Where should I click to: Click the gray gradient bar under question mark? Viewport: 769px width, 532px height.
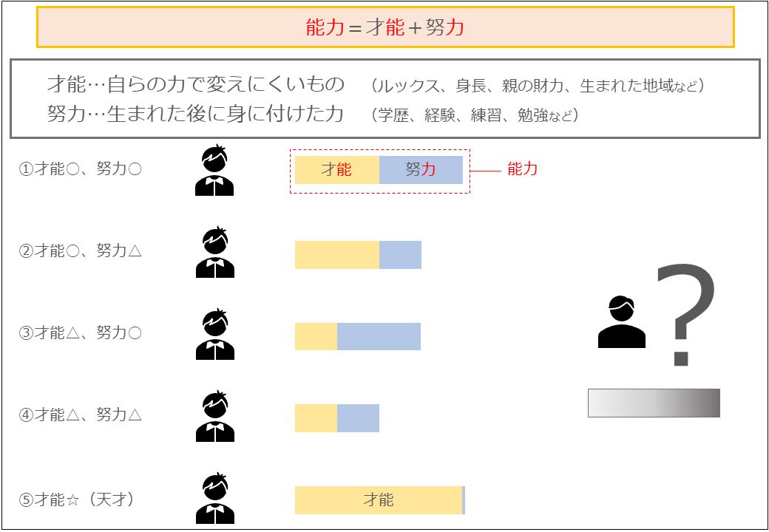coord(654,403)
